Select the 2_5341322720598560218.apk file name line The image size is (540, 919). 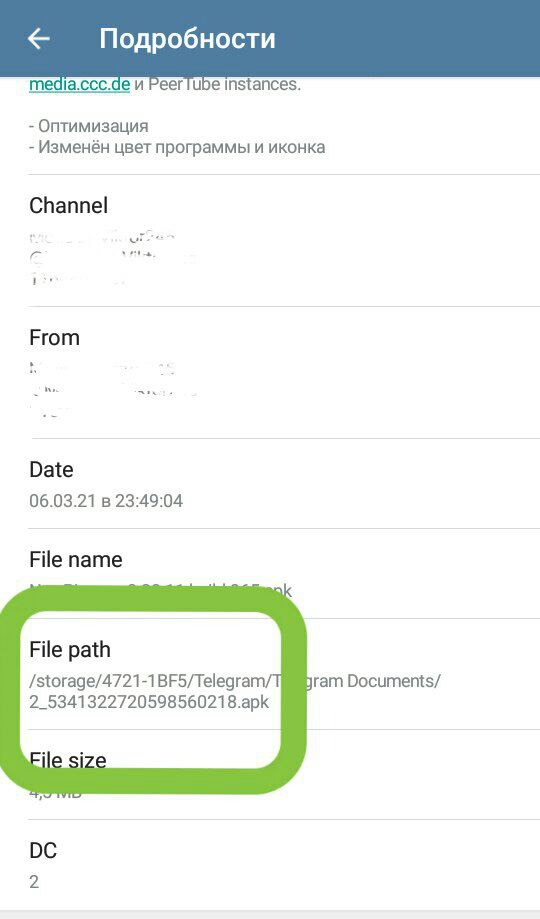(149, 702)
